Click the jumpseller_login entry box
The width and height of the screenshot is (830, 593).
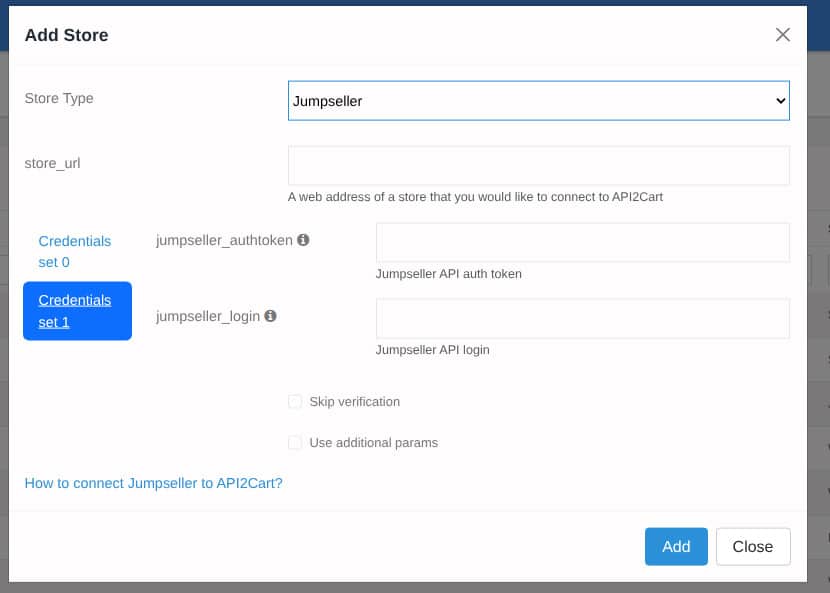[x=581, y=318]
